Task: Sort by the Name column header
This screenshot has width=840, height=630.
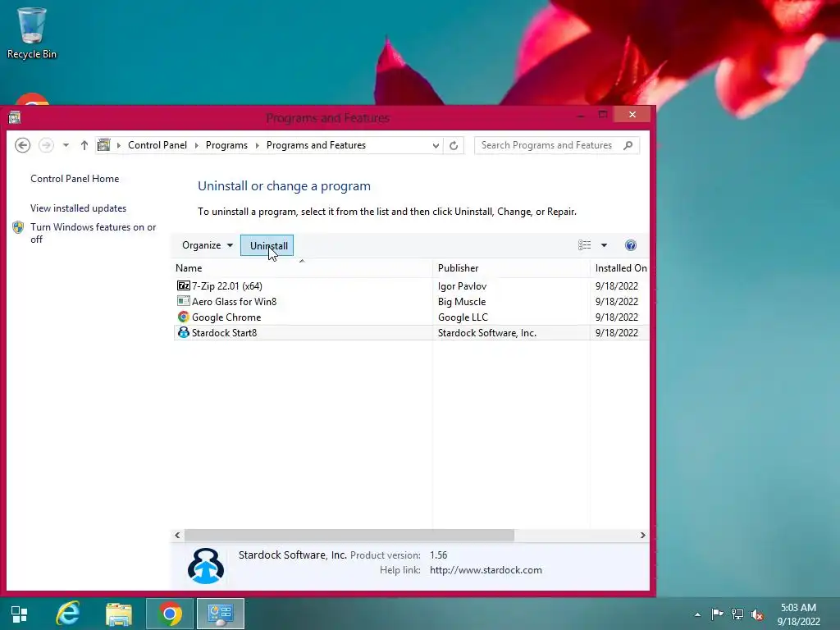Action: coord(303,268)
